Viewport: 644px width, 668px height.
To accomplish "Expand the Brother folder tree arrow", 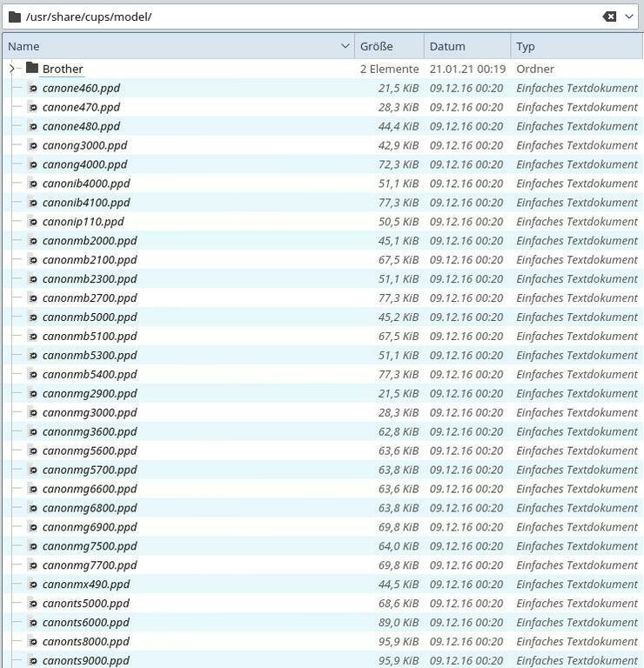I will click(11, 69).
